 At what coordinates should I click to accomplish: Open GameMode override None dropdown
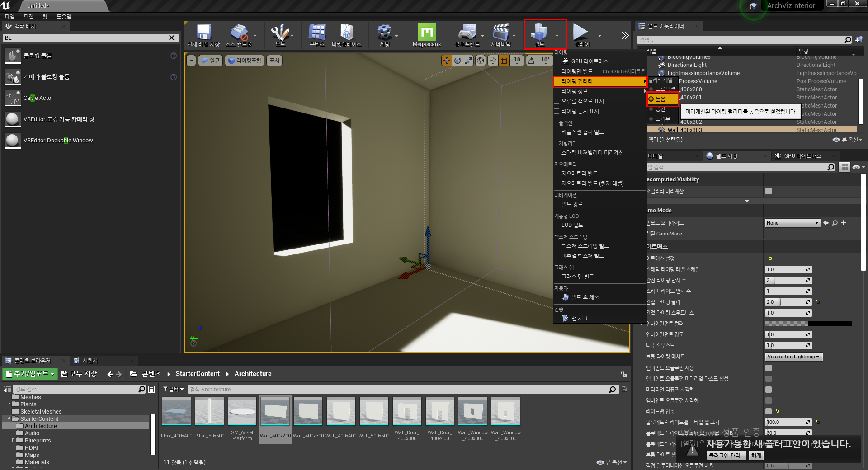(793, 223)
